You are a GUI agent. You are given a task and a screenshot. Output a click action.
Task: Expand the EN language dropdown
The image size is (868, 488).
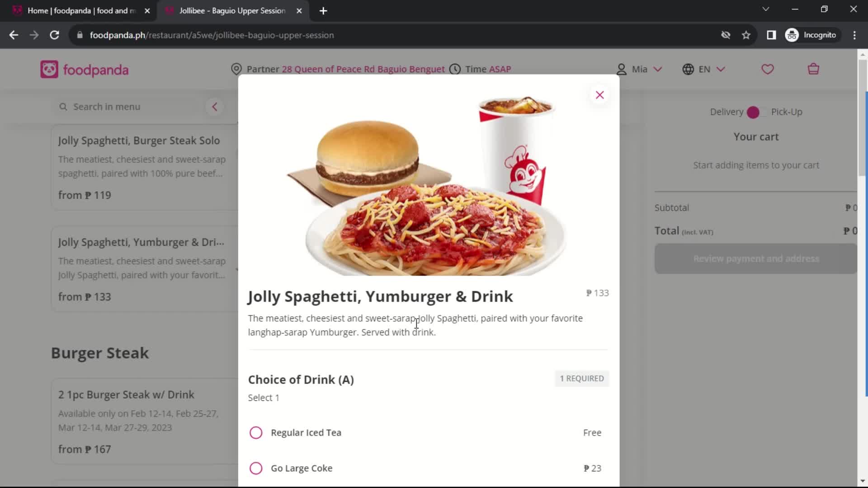705,69
